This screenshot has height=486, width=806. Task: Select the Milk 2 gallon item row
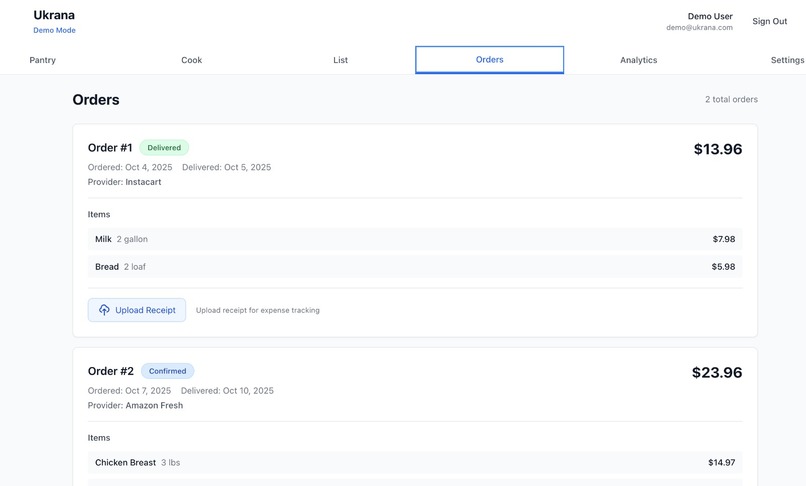click(x=415, y=239)
